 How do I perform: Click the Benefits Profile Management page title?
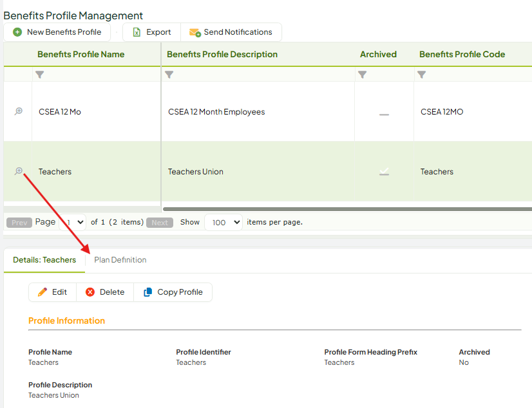(73, 15)
